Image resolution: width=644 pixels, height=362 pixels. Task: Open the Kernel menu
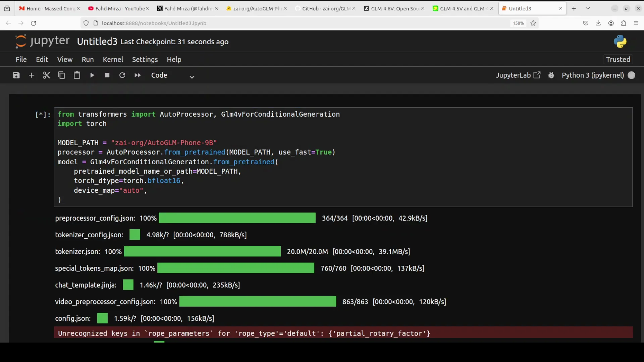point(113,59)
